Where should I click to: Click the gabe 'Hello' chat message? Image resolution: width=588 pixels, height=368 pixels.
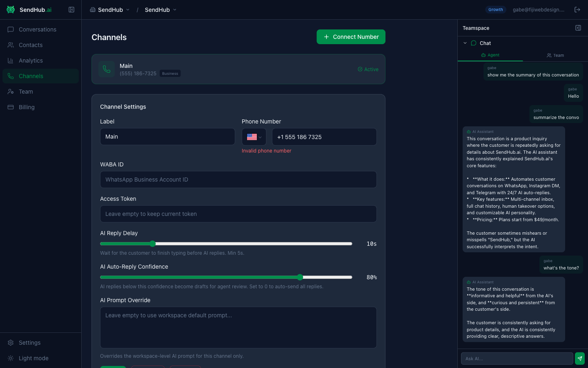pos(573,93)
